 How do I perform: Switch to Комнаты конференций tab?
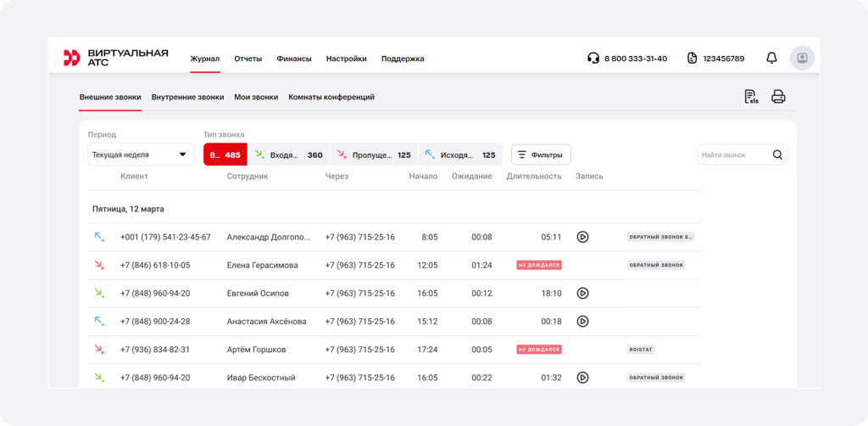[331, 97]
